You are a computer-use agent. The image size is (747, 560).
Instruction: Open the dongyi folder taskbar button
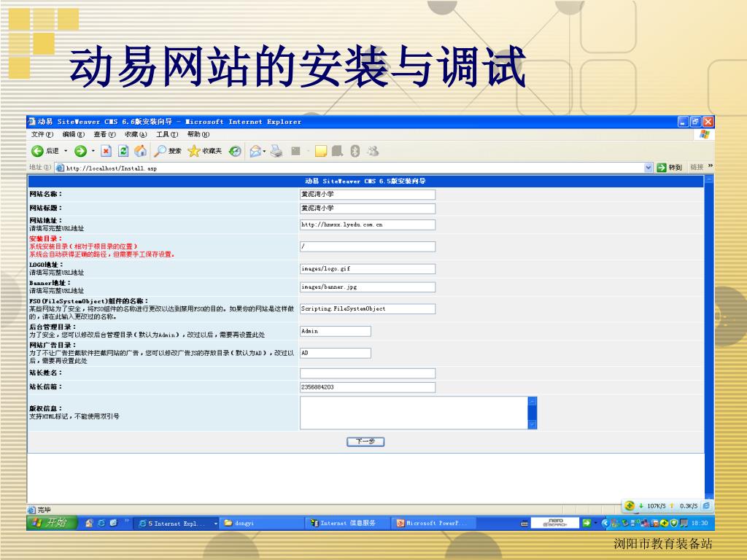coord(261,523)
